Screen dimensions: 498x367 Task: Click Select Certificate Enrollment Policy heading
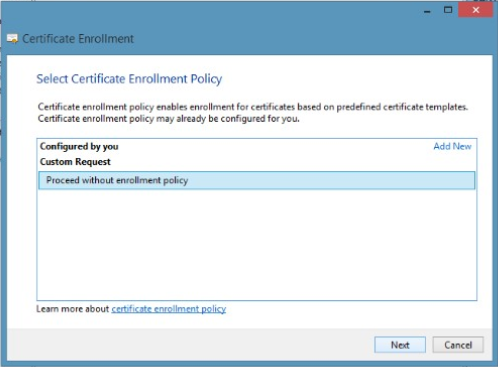tap(129, 79)
